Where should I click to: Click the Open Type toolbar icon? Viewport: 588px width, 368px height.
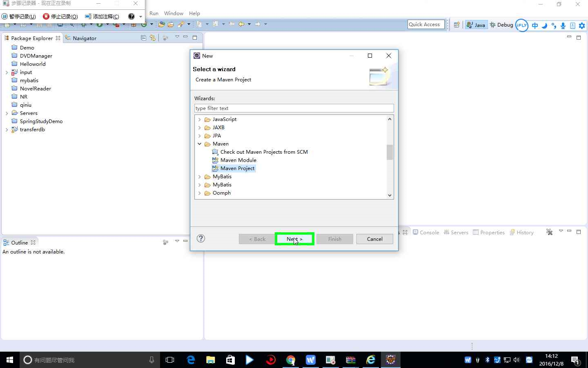162,25
